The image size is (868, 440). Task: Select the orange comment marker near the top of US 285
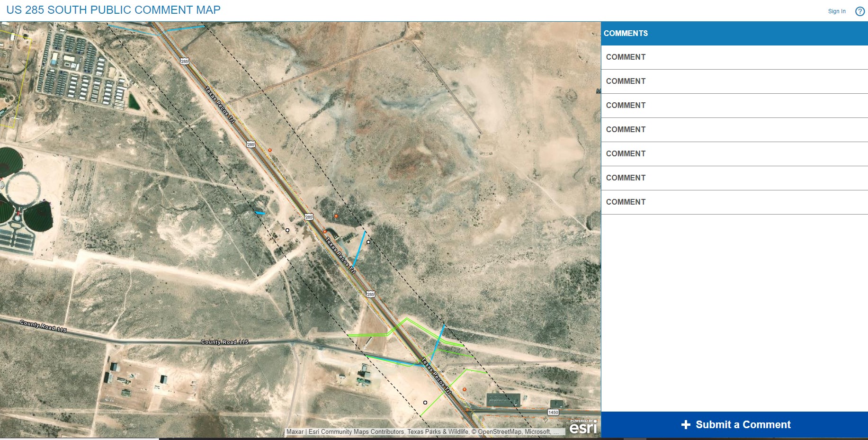(270, 149)
